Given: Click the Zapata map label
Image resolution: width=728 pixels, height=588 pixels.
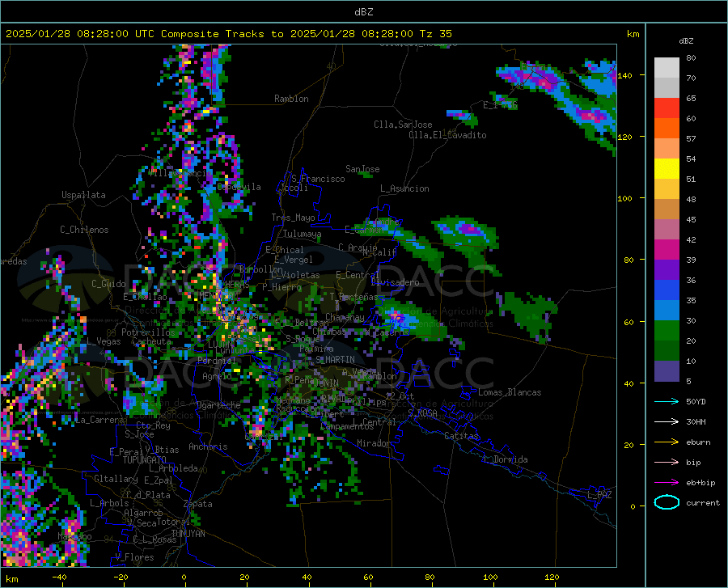Looking at the screenshot, I should (x=198, y=504).
